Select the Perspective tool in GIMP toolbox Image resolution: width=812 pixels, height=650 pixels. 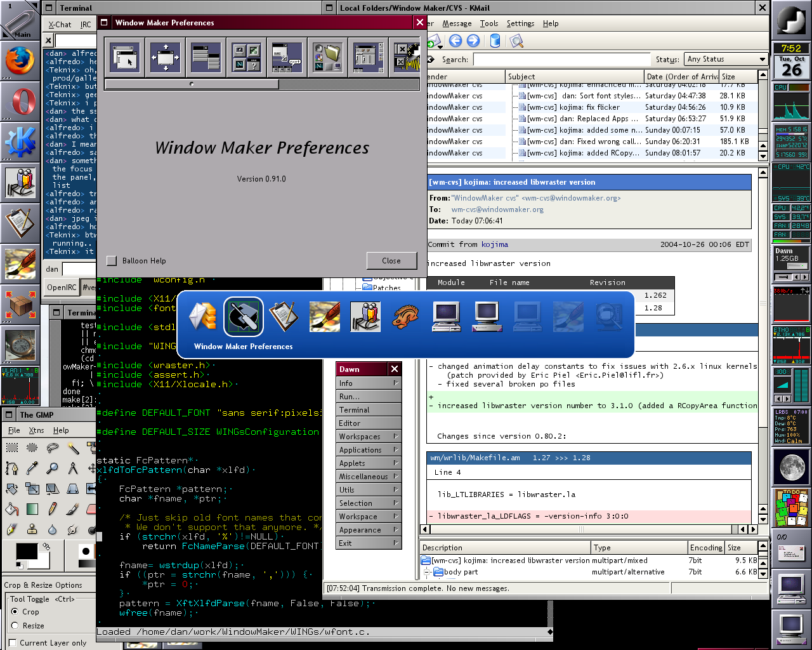(x=73, y=489)
